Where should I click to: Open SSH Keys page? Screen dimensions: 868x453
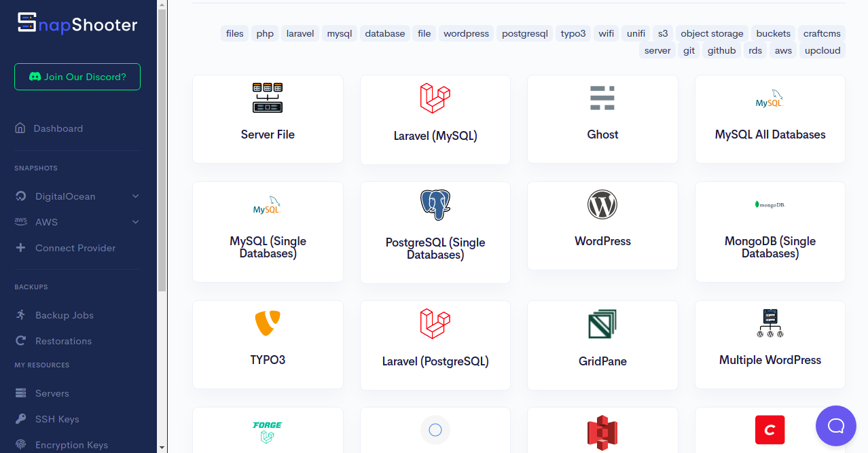pos(57,419)
